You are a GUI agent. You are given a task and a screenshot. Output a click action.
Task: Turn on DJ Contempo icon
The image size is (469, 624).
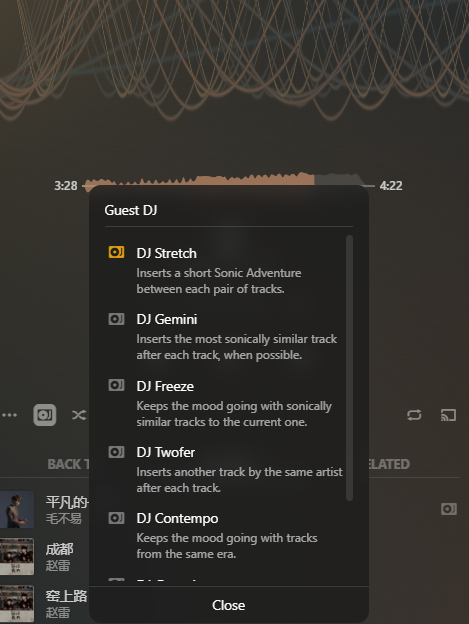click(x=116, y=518)
